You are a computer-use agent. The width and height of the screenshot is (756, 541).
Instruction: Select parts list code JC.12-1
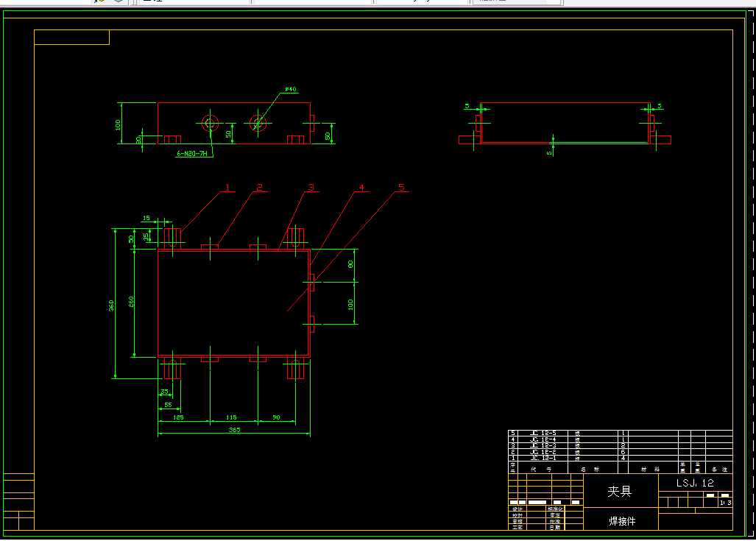(x=543, y=458)
